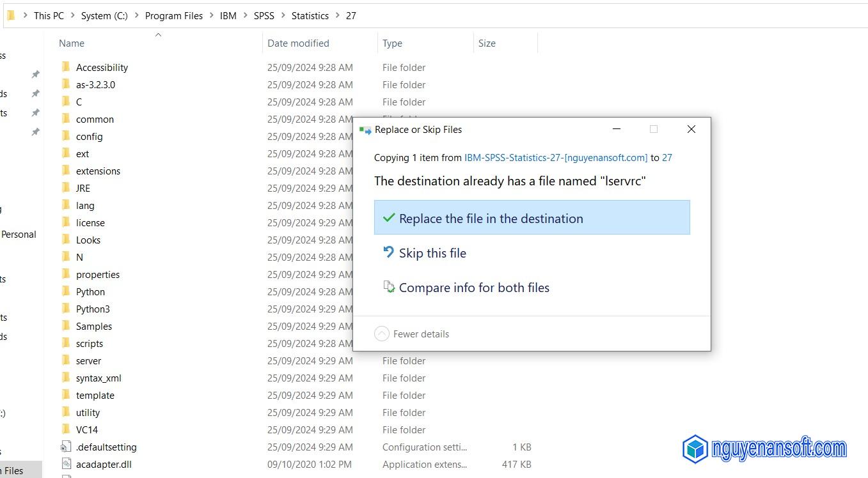Image resolution: width=868 pixels, height=478 pixels.
Task: Go to Statistics breadcrumb segment
Action: [x=310, y=16]
